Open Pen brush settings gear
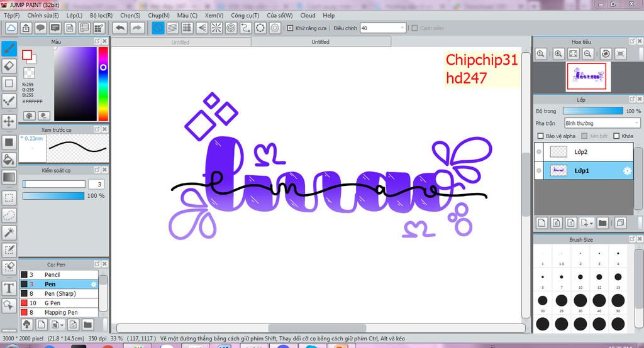644x348 pixels. (x=94, y=284)
